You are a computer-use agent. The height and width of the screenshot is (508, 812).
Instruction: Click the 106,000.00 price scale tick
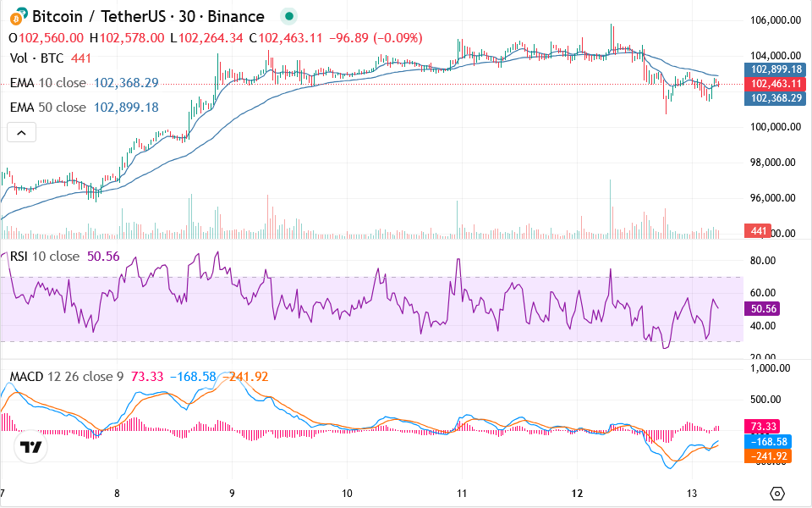point(776,20)
